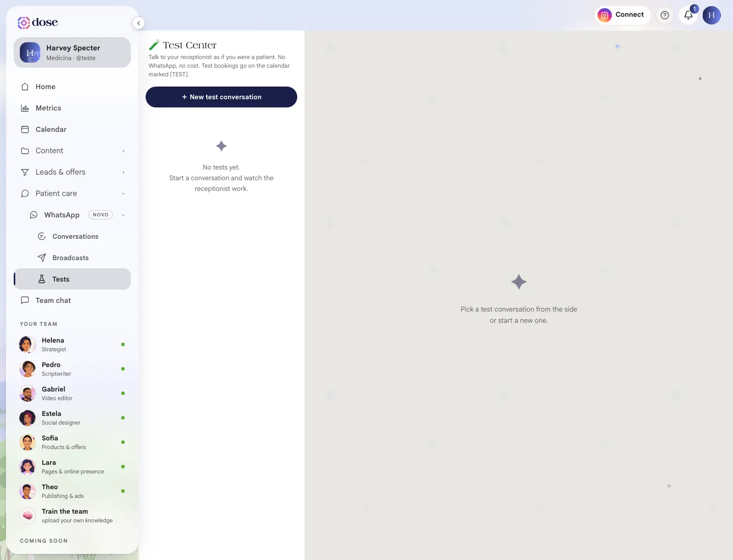Click the "No tests yet." text
733x560 pixels.
pyautogui.click(x=221, y=167)
